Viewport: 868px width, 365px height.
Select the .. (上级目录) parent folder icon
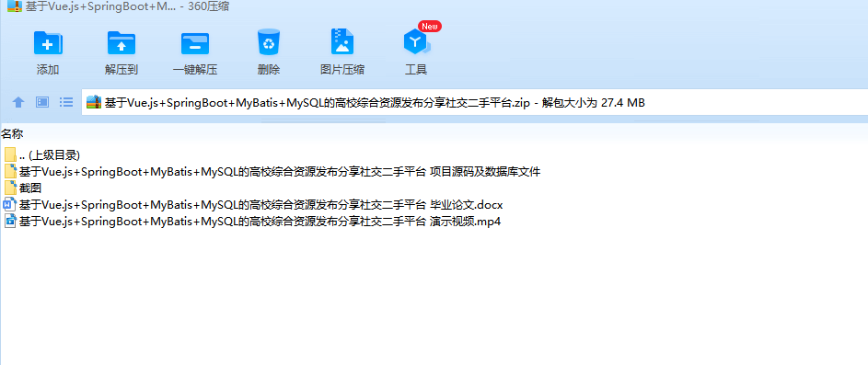coord(10,154)
